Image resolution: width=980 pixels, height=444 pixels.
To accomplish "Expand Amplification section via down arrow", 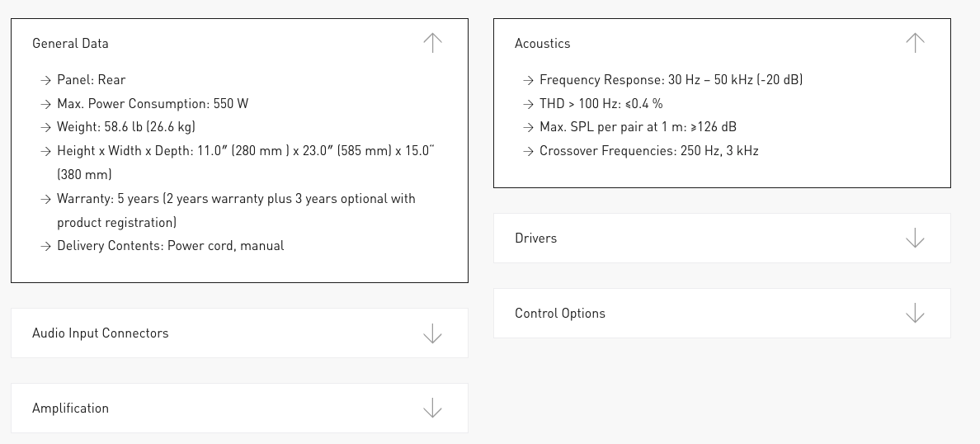I will pos(432,409).
